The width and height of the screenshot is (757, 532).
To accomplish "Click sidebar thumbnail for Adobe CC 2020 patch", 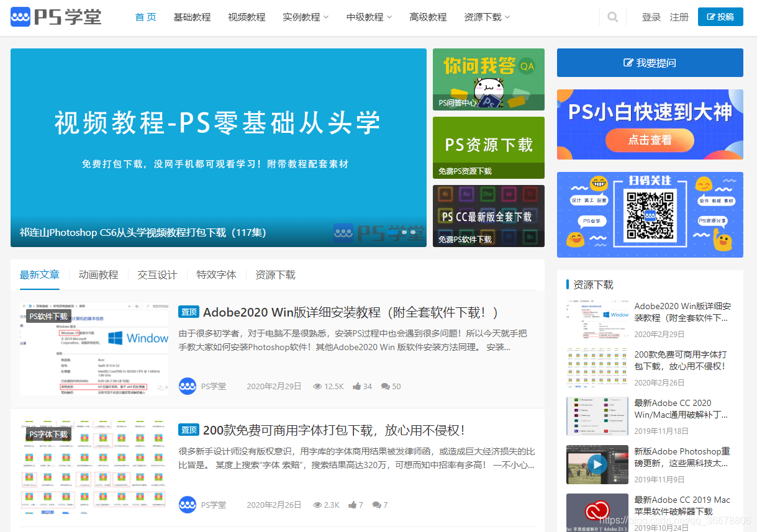I will (x=597, y=416).
